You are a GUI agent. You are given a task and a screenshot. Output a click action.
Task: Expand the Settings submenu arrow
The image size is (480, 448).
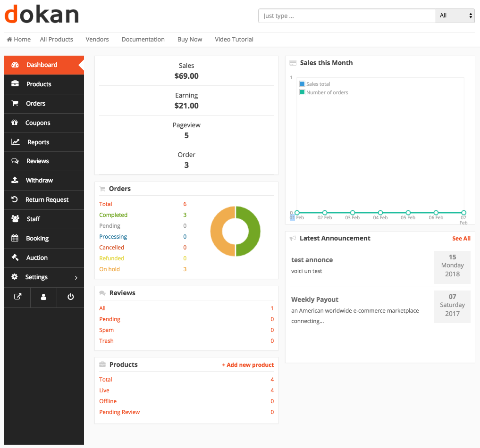click(x=76, y=277)
